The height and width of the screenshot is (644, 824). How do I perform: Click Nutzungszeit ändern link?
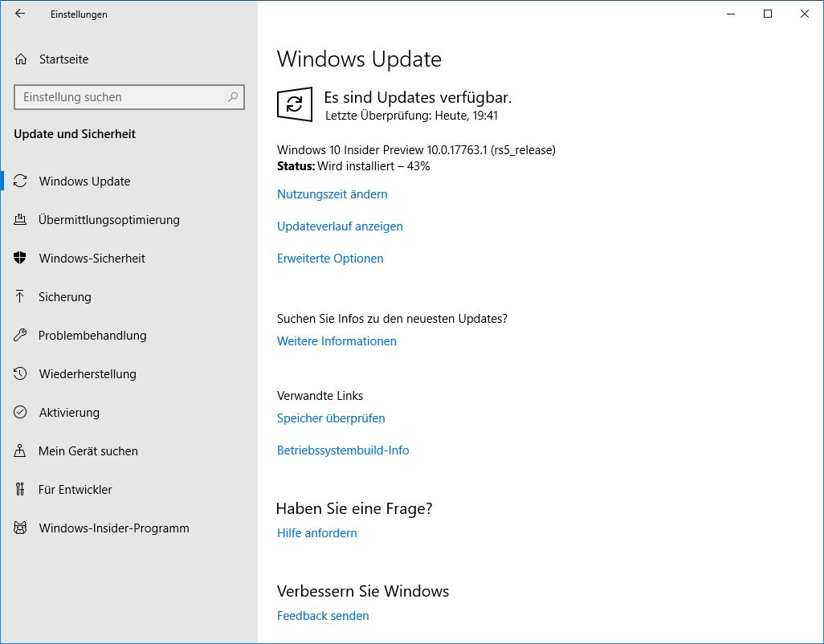[332, 194]
